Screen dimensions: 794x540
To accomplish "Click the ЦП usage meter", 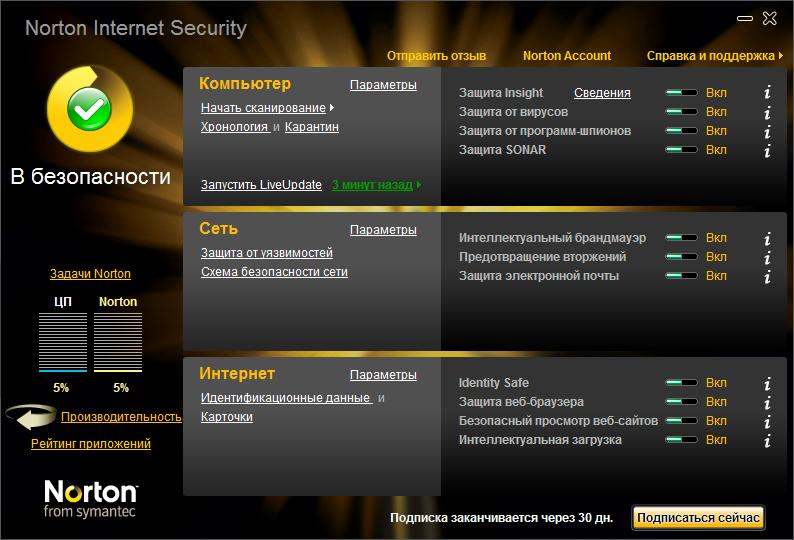I will point(63,342).
